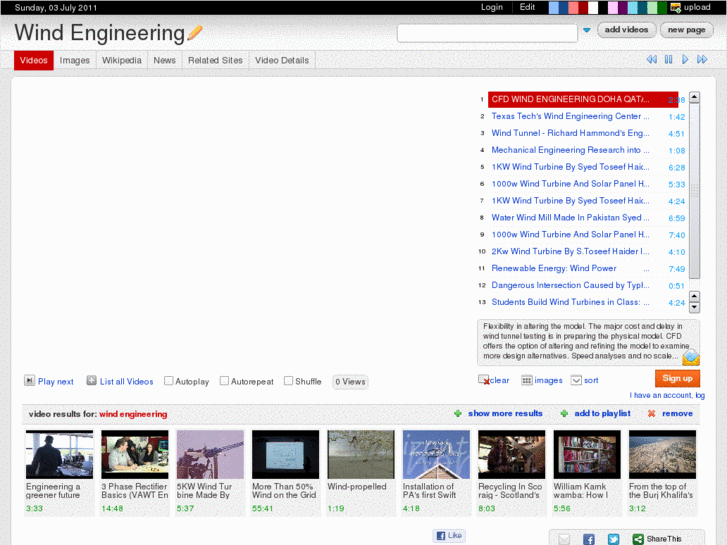Click the upload icon in top bar
This screenshot has width=727, height=545.
tap(676, 7)
